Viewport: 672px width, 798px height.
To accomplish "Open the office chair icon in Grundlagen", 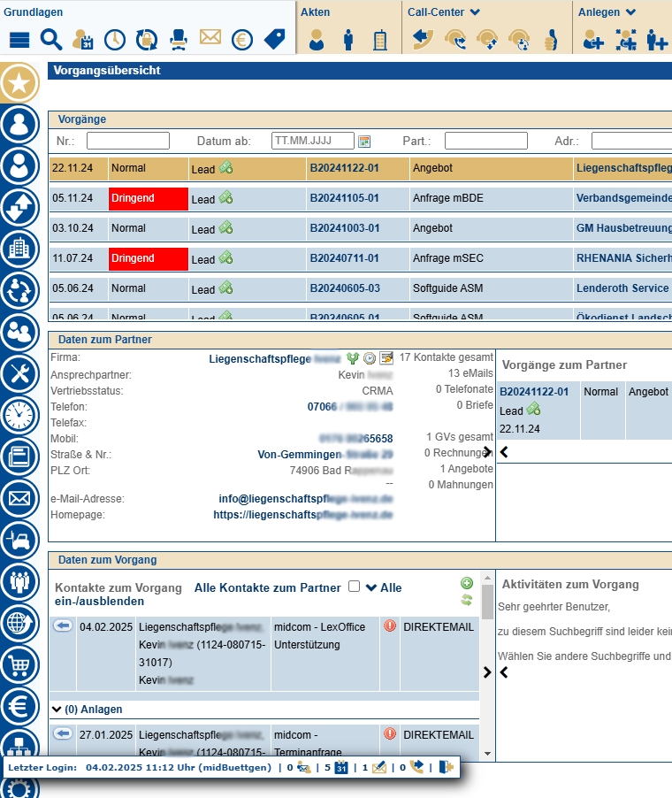I will pos(178,40).
